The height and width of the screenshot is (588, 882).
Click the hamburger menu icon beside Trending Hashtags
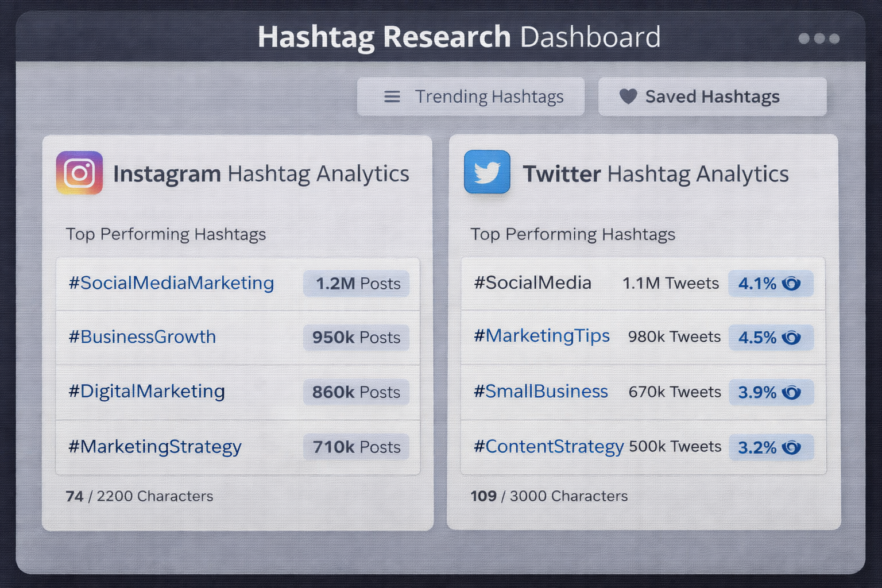point(392,96)
